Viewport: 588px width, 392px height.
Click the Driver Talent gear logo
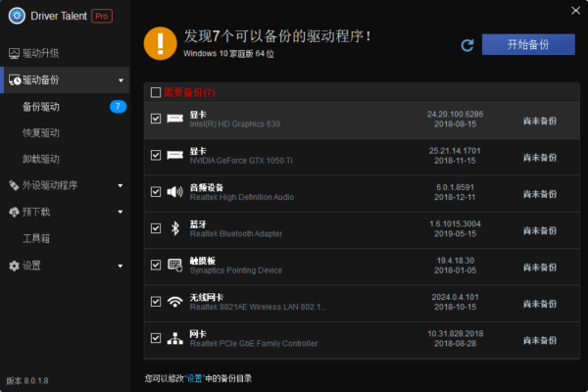pyautogui.click(x=17, y=16)
